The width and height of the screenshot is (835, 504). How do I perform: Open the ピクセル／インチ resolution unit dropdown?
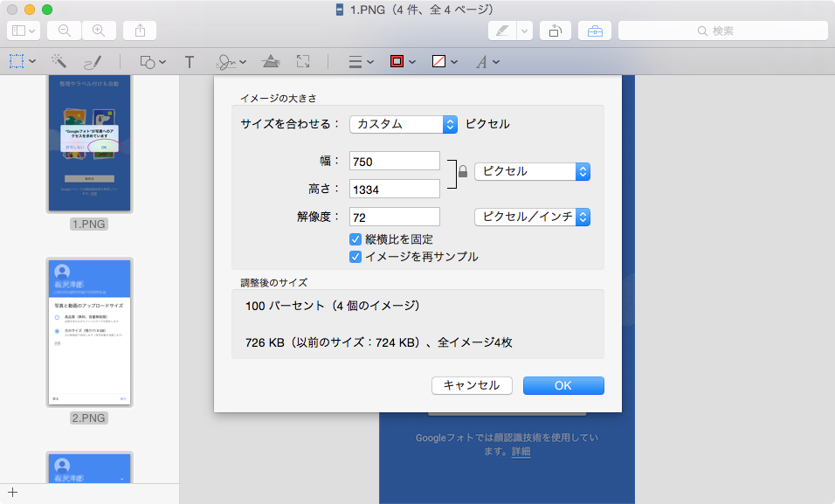pyautogui.click(x=532, y=217)
